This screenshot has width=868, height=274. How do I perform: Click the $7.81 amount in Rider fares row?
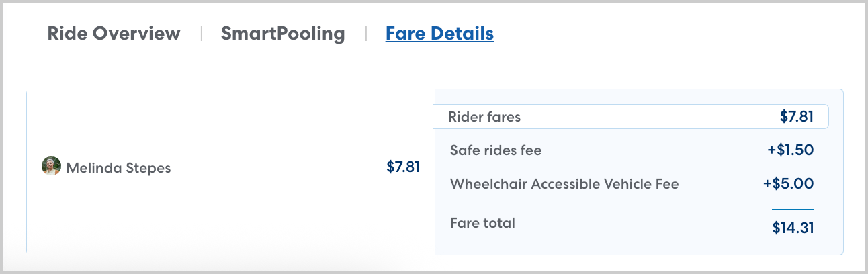pyautogui.click(x=797, y=117)
